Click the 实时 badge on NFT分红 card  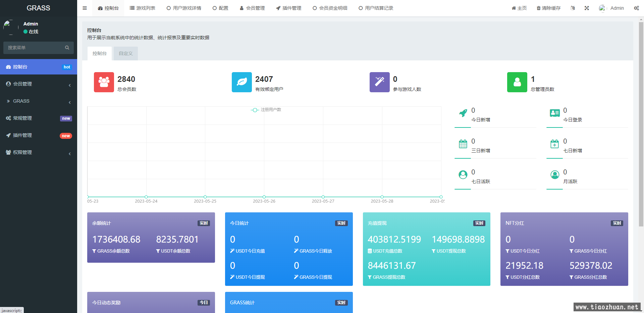tap(617, 223)
